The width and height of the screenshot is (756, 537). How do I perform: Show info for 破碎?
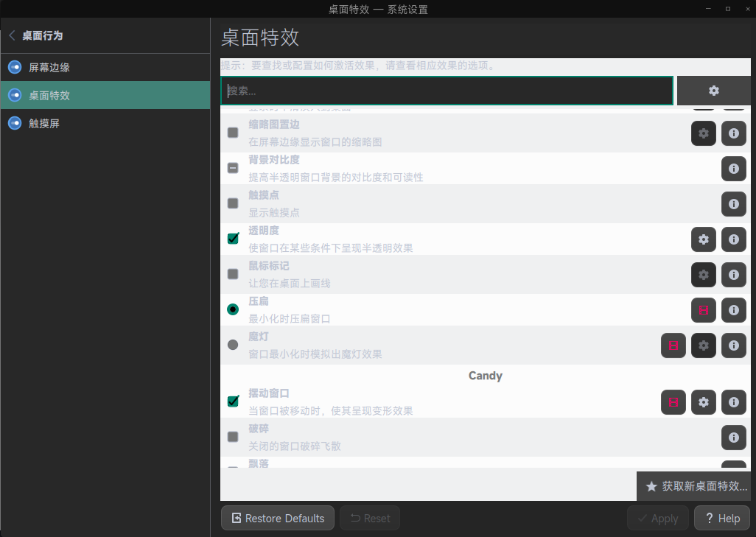[733, 438]
